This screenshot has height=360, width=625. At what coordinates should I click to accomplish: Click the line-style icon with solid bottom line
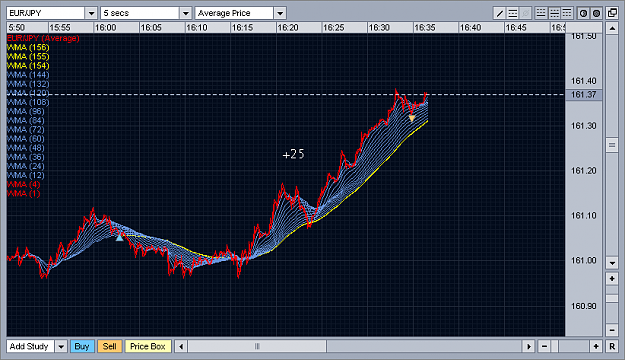(x=541, y=13)
